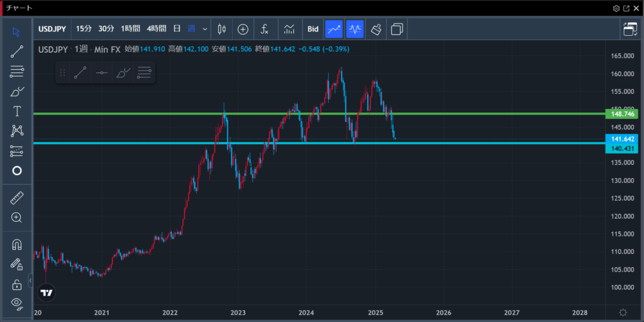Image resolution: width=644 pixels, height=322 pixels.
Task: Open the horizontal lines tool group
Action: pyautogui.click(x=17, y=72)
